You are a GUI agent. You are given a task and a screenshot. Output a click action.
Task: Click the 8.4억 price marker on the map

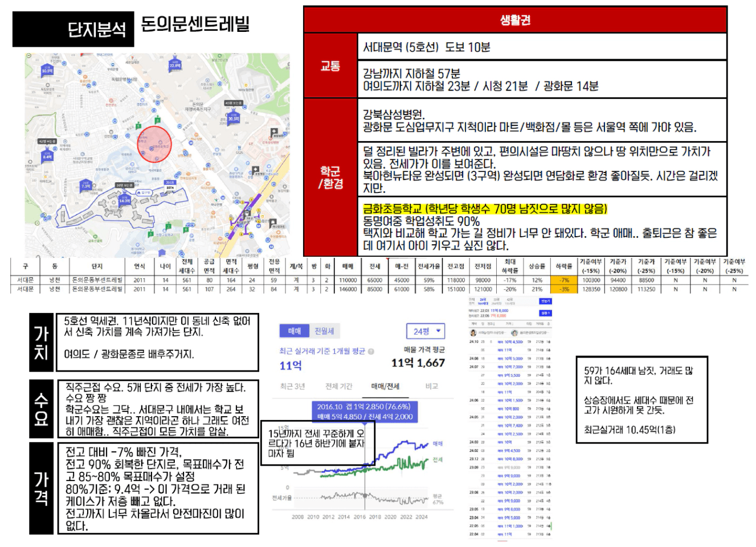(47, 155)
